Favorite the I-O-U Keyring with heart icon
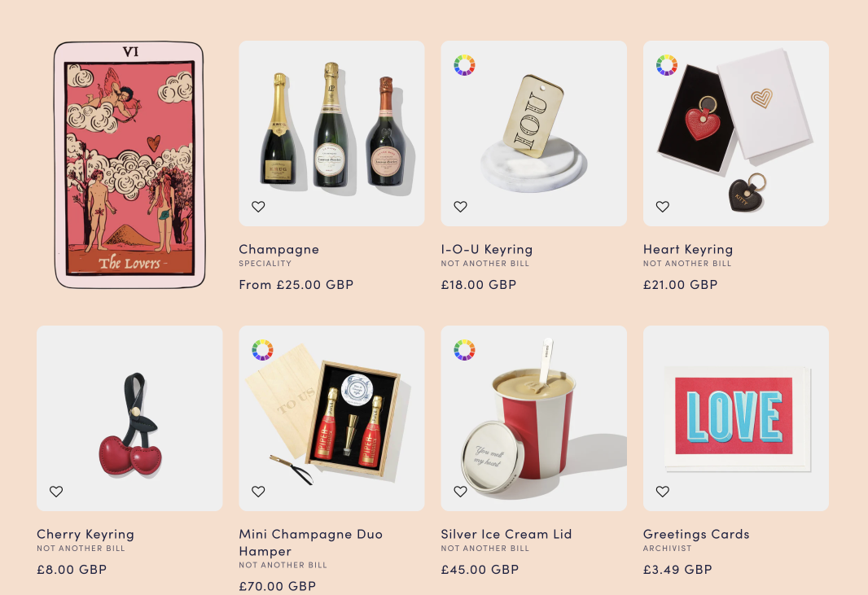This screenshot has height=595, width=868. (460, 207)
